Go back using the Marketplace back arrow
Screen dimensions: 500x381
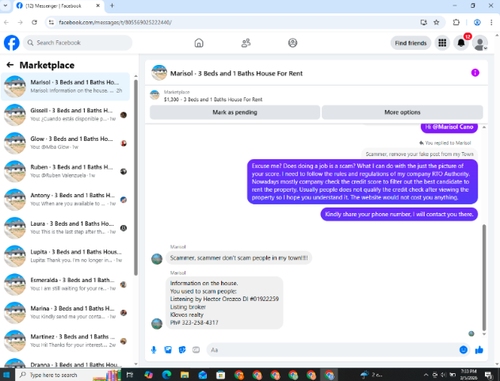tap(10, 65)
